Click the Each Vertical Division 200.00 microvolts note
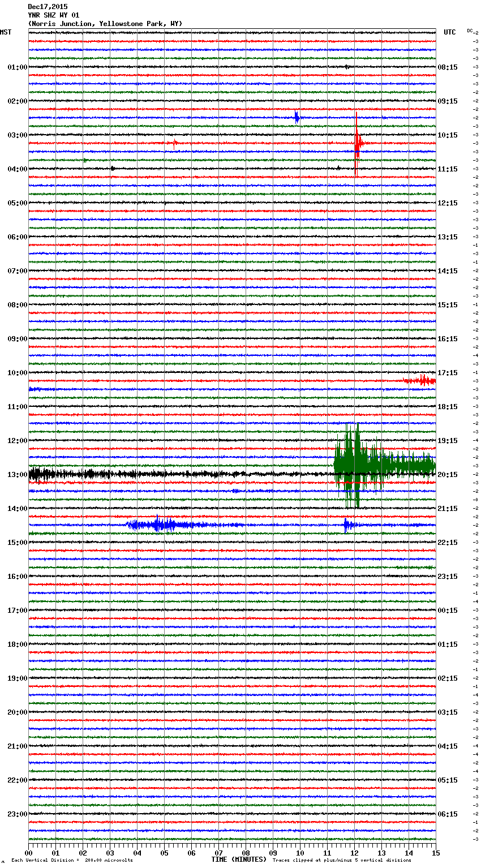 (x=72, y=861)
